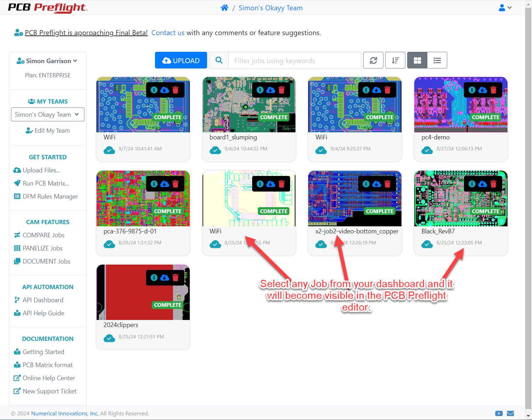
Task: Delete the 2024clippers job
Action: click(x=176, y=277)
